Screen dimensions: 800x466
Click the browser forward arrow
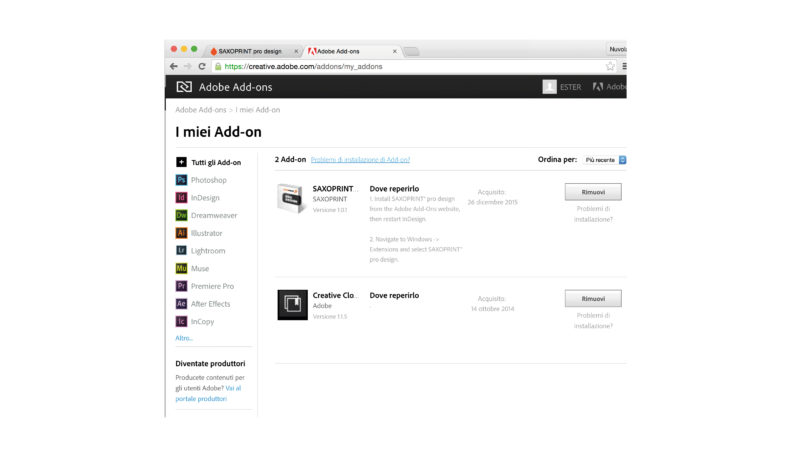[188, 66]
